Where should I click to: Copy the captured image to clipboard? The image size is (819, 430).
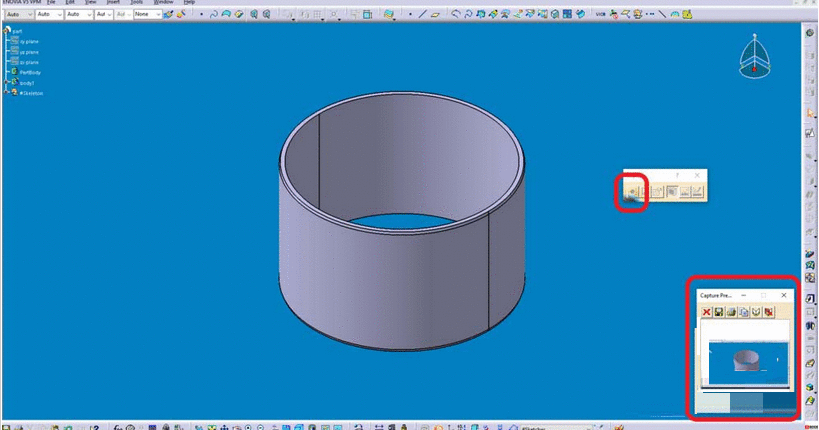pos(743,313)
